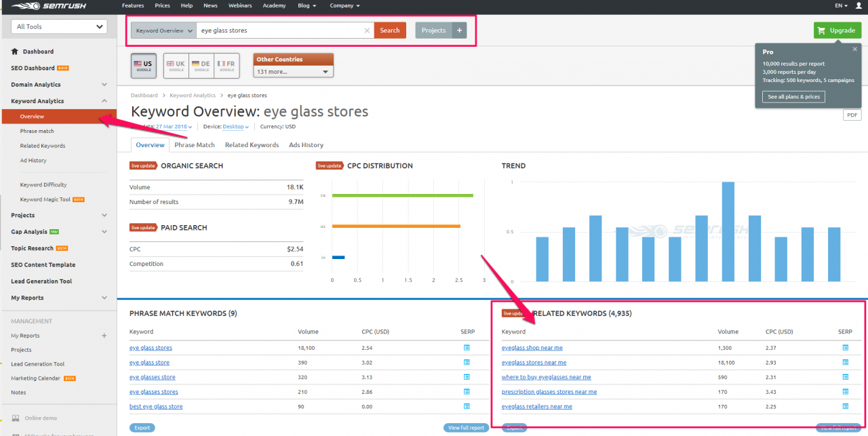Viewport: 868px width, 436px height.
Task: Open SERP icon for eyeglass retailers near me
Action: (846, 406)
